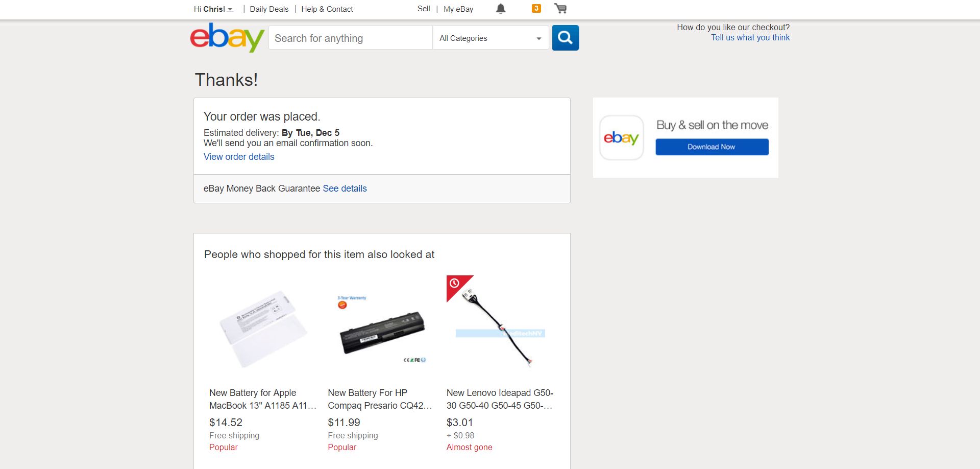Go to the eBay logo home
This screenshot has height=469, width=980.
[227, 37]
